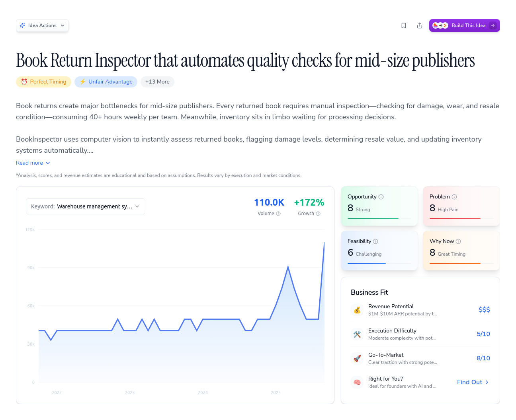The height and width of the screenshot is (420, 516).
Task: Click the Revenue Potential money bag icon
Action: click(x=357, y=310)
